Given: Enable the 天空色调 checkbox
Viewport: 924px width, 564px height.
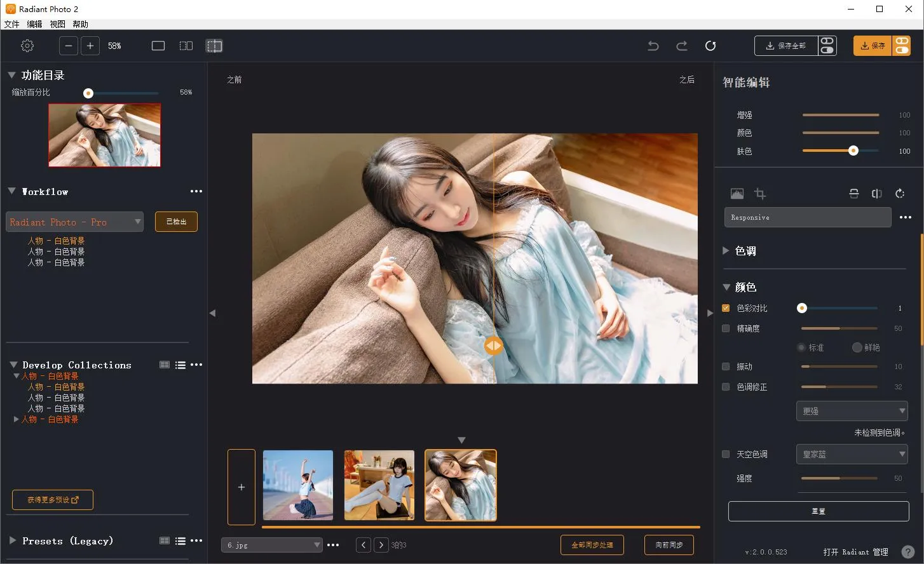Looking at the screenshot, I should (726, 454).
